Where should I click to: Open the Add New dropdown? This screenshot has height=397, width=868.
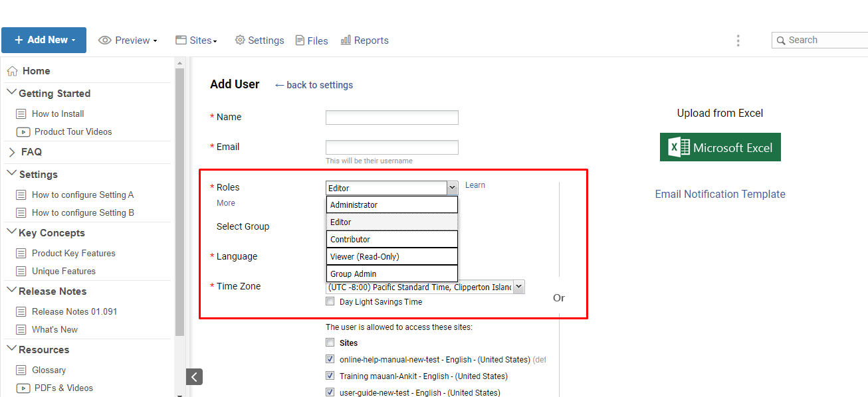[x=44, y=40]
